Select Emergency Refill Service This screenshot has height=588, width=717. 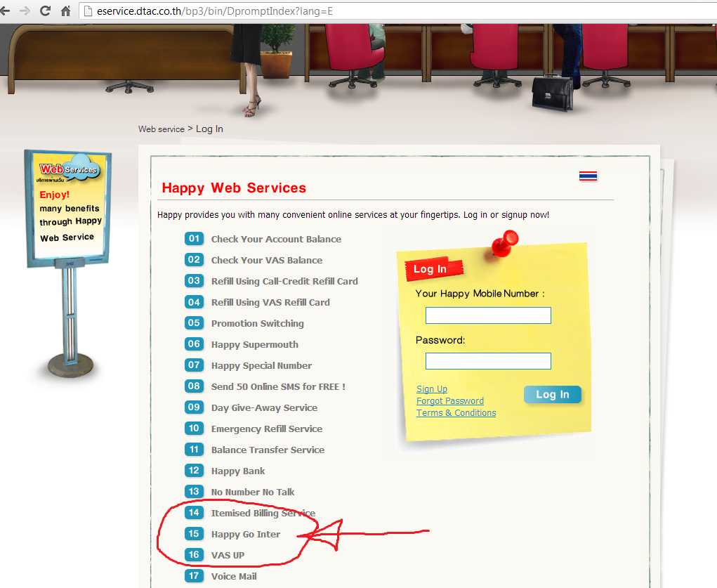(x=267, y=429)
